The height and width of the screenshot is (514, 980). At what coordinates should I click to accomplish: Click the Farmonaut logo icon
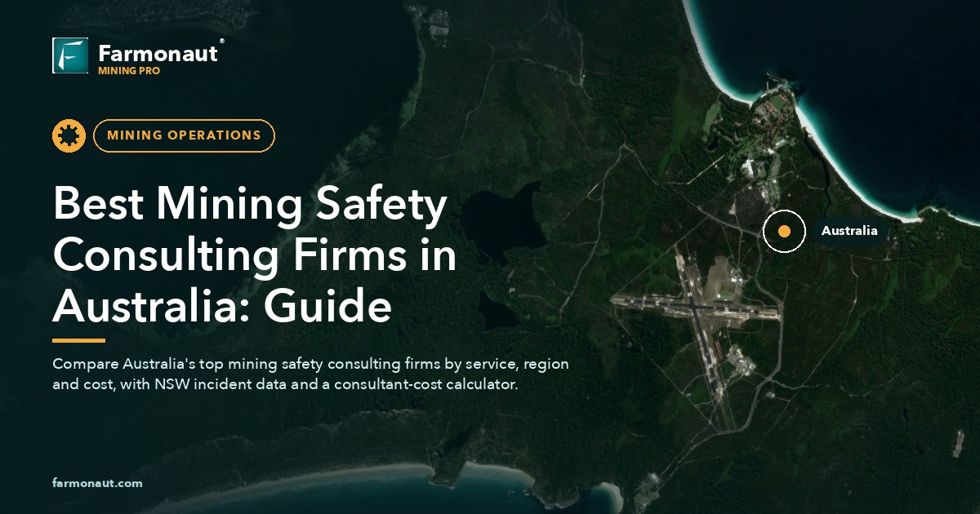(70, 55)
